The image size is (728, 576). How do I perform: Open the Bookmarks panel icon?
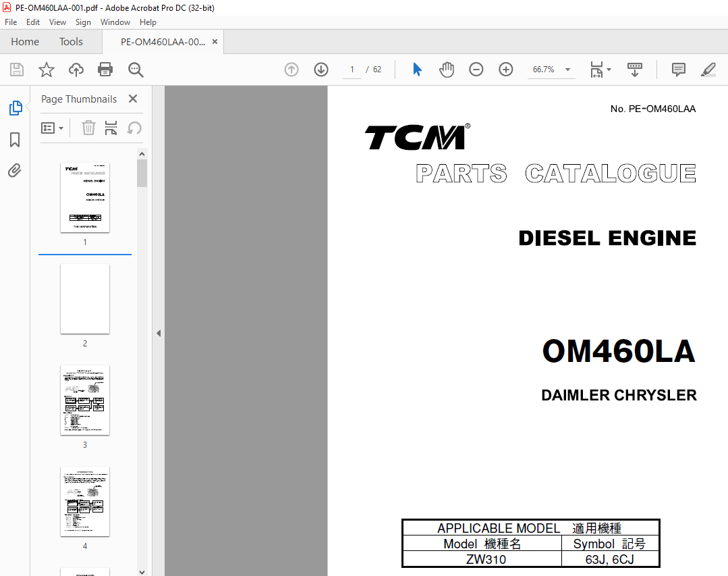pos(15,139)
